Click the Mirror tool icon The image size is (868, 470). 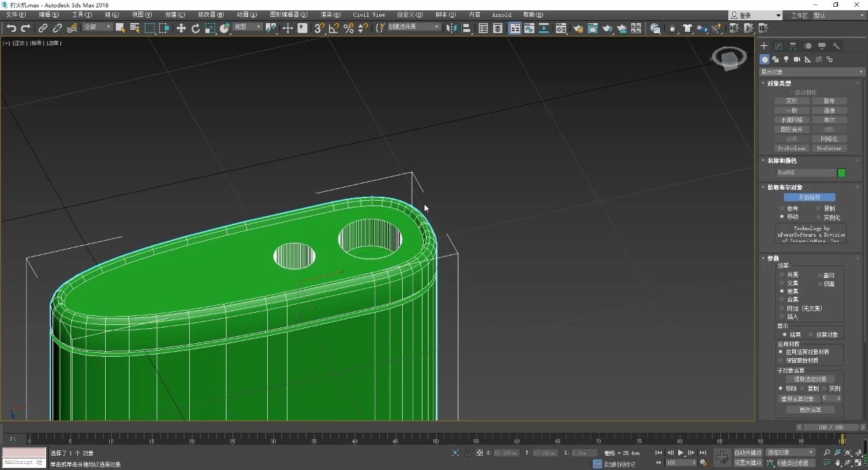450,28
